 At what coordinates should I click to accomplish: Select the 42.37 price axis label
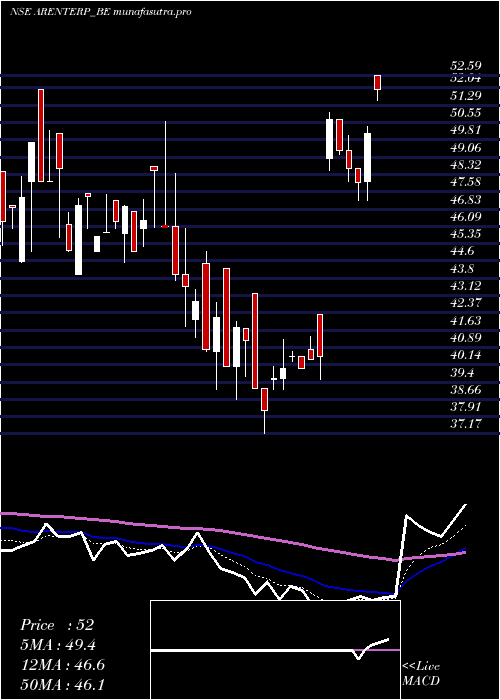[465, 303]
